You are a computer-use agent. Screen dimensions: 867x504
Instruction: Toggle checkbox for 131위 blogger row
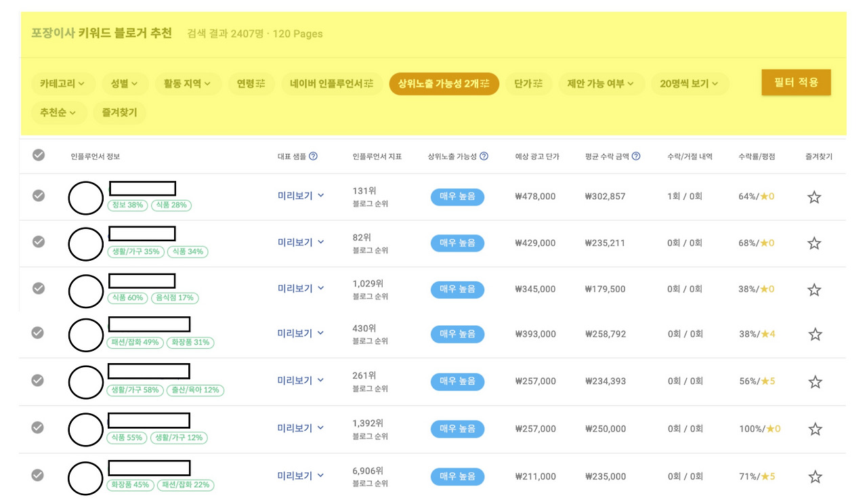tap(39, 195)
